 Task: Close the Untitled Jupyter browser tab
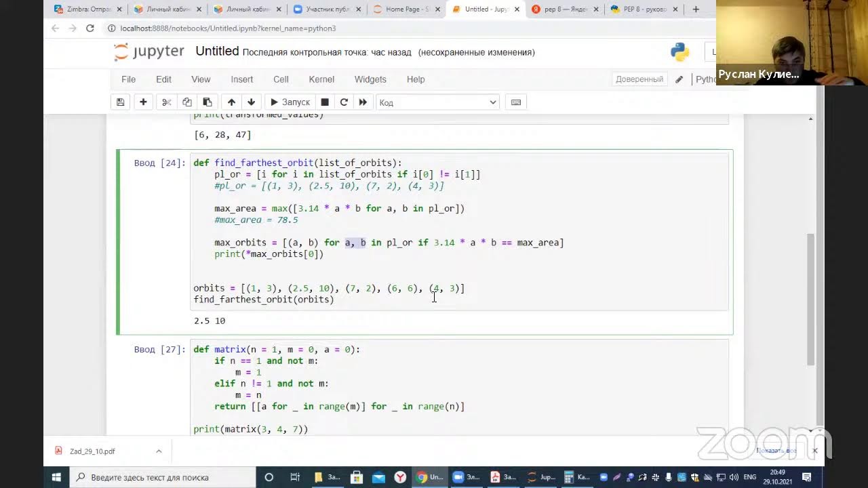tap(517, 9)
